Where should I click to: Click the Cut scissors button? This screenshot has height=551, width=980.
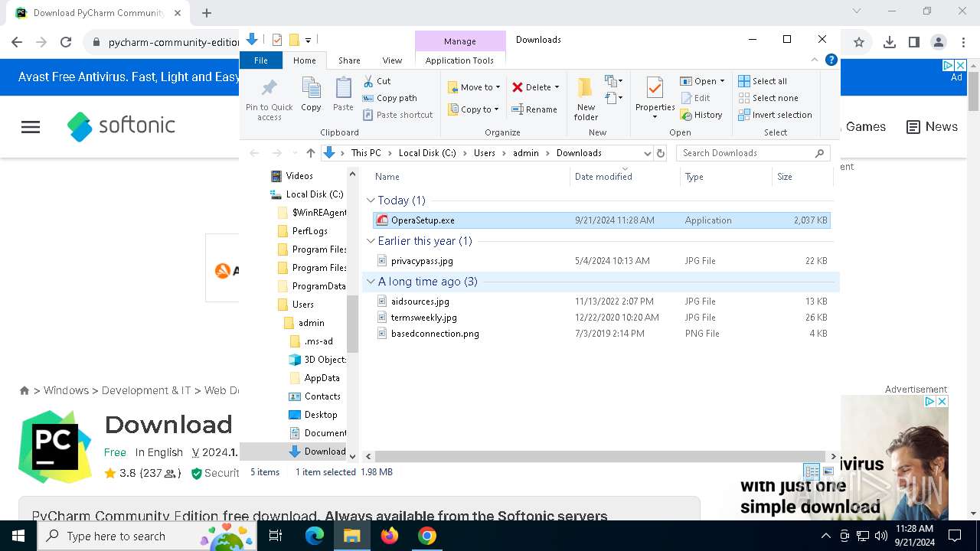pyautogui.click(x=377, y=81)
